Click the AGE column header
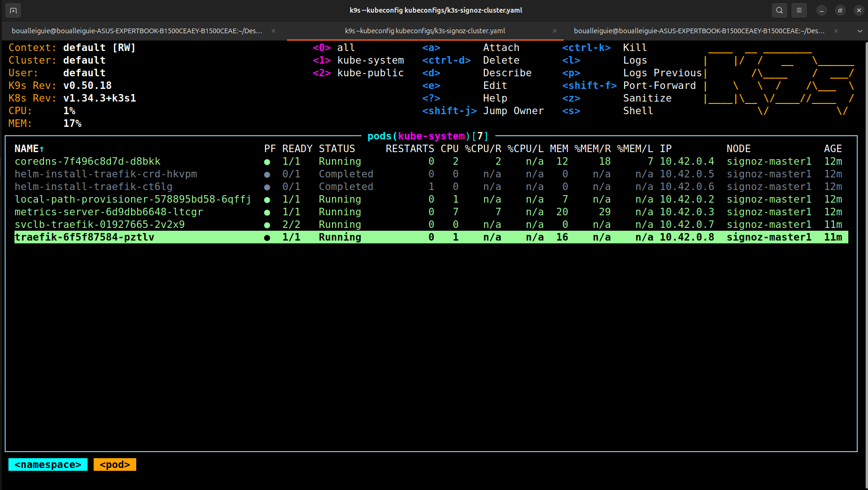Image resolution: width=868 pixels, height=490 pixels. (x=833, y=149)
